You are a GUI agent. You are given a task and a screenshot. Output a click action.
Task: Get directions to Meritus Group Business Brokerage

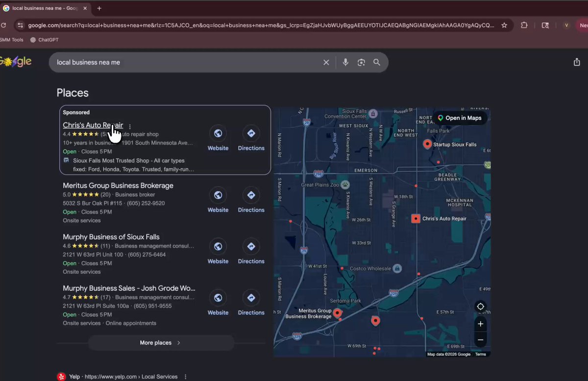click(x=251, y=195)
